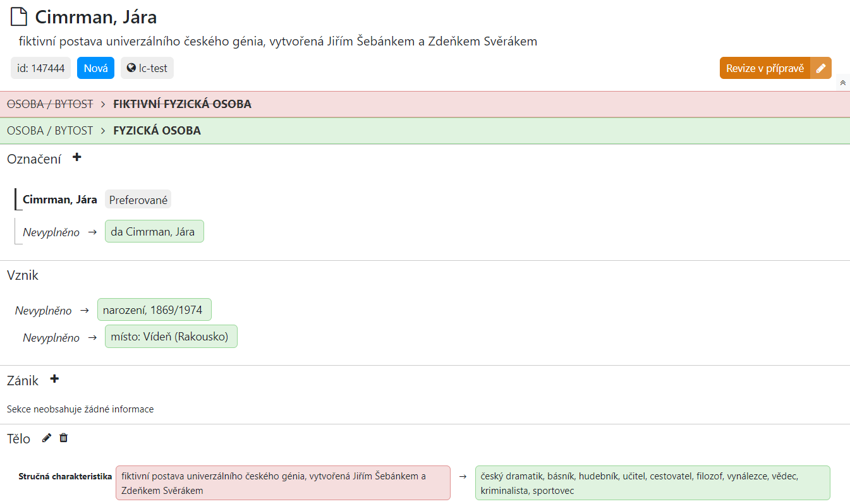Viewport: 850px width, 504px height.
Task: Click the red Stručná charakteristika text field
Action: coord(283,482)
